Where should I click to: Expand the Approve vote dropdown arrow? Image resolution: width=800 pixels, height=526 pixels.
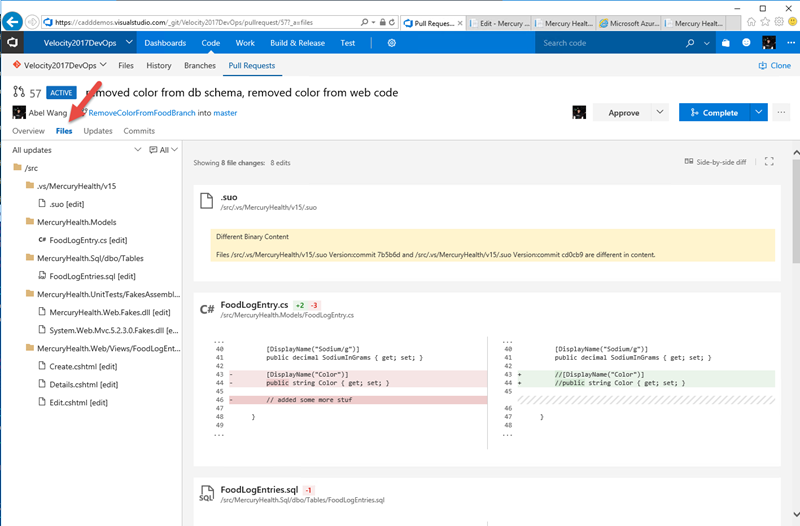(x=660, y=112)
